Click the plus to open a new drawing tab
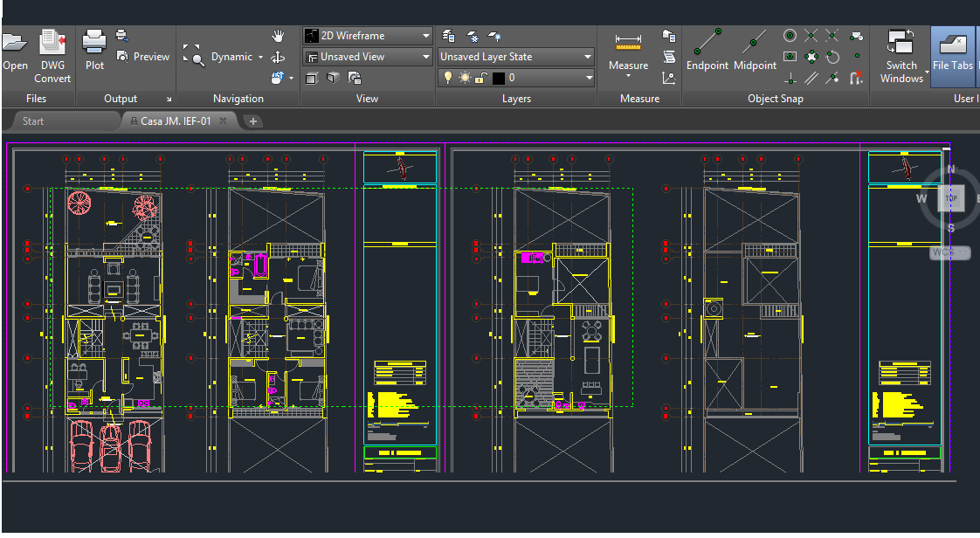The width and height of the screenshot is (980, 538). click(252, 121)
